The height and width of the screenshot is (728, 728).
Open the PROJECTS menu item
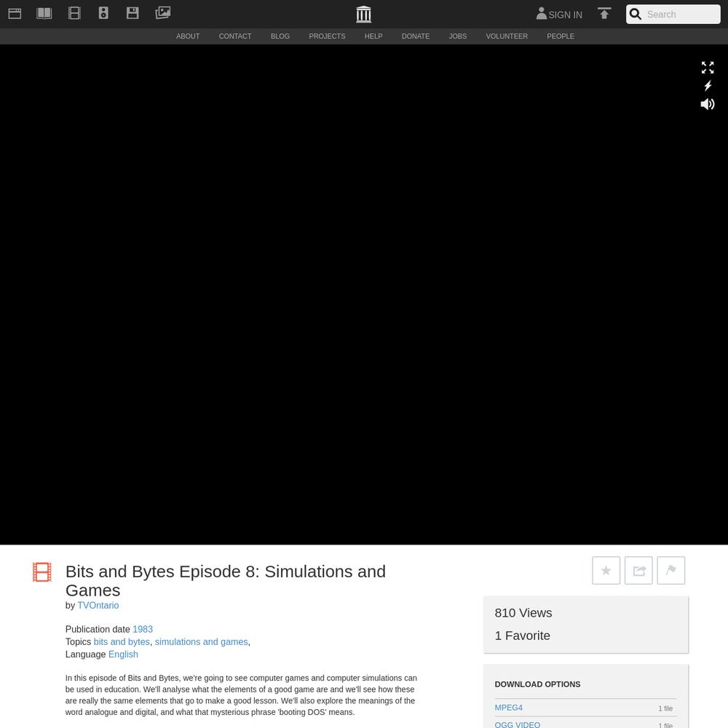328,36
